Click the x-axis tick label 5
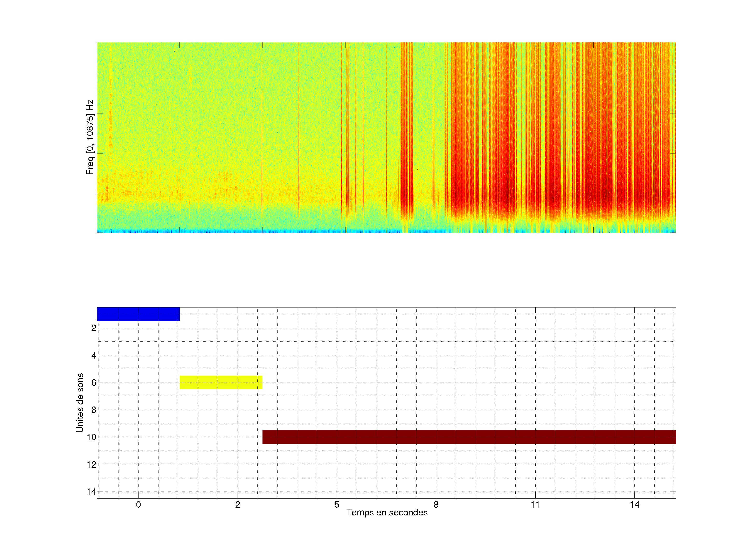747x560 pixels. (337, 505)
